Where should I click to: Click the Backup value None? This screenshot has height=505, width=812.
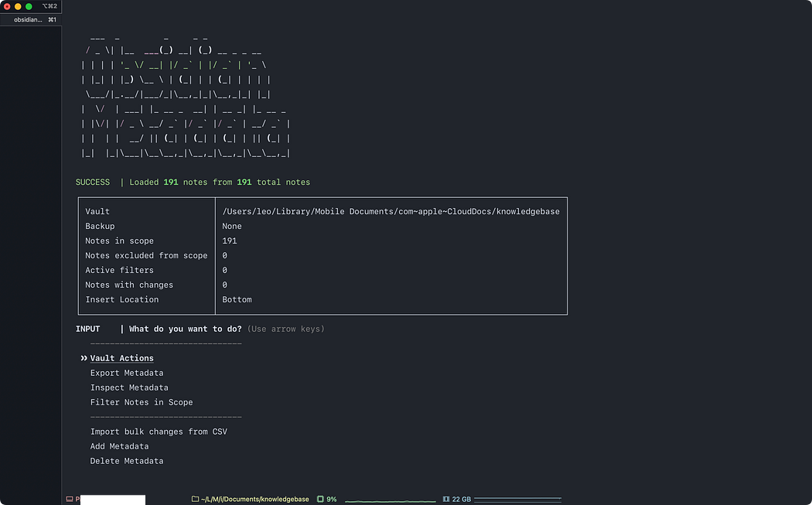tap(232, 226)
